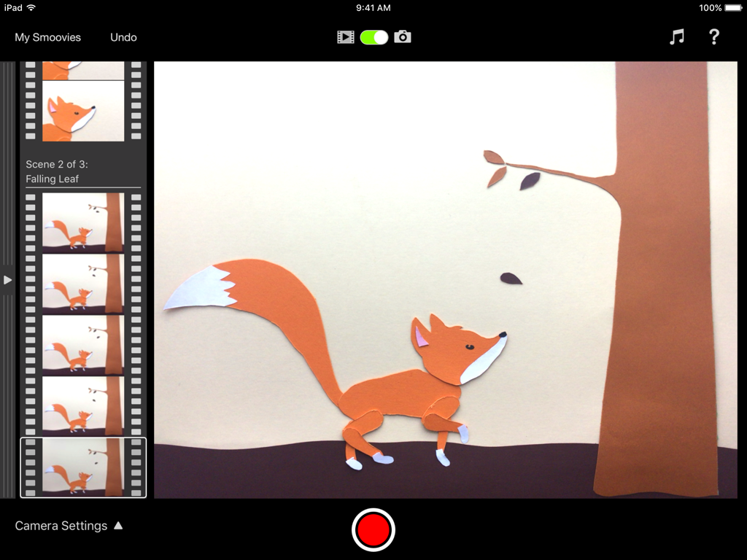
Task: Open help using the question mark icon
Action: (x=713, y=36)
